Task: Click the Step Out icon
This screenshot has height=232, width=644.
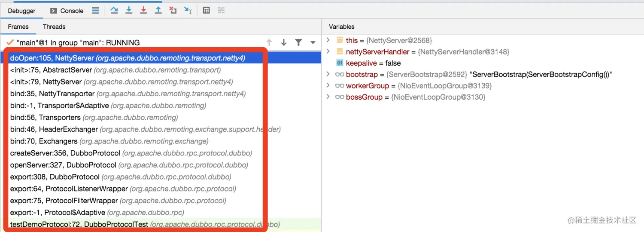Action: click(x=158, y=10)
